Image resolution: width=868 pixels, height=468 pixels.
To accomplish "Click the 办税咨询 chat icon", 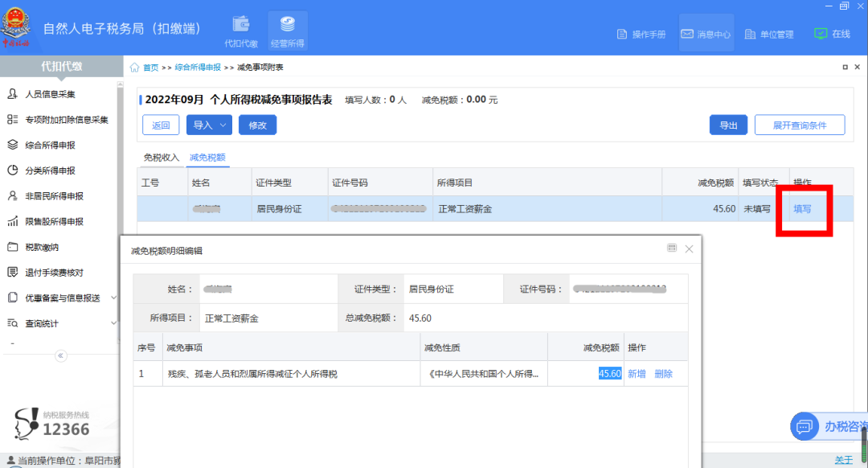I will (805, 426).
